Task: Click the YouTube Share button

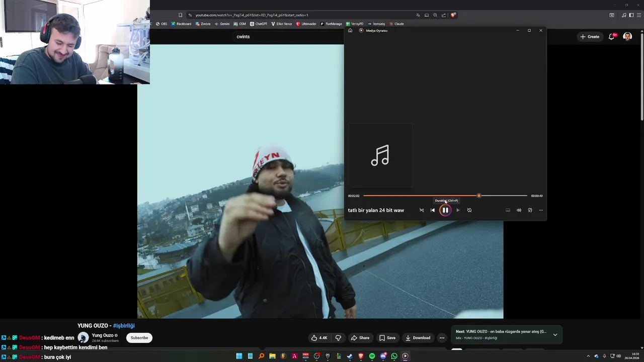Action: [x=360, y=338]
